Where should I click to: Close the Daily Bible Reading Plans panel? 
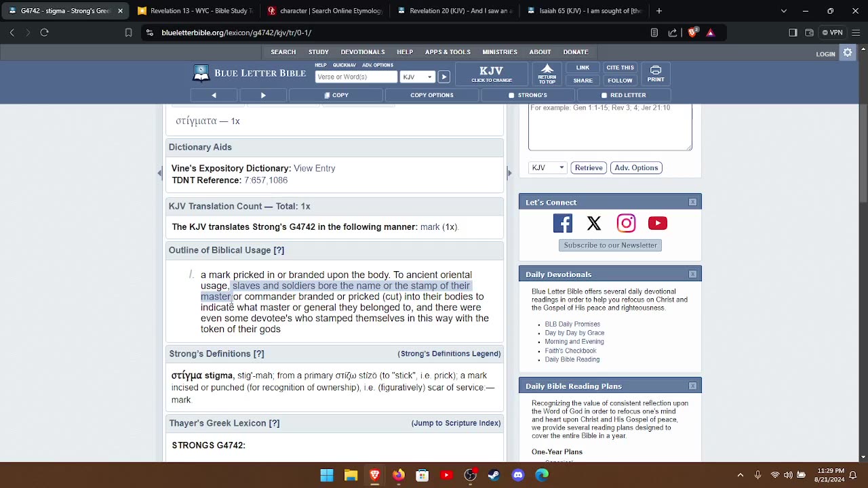pyautogui.click(x=692, y=386)
